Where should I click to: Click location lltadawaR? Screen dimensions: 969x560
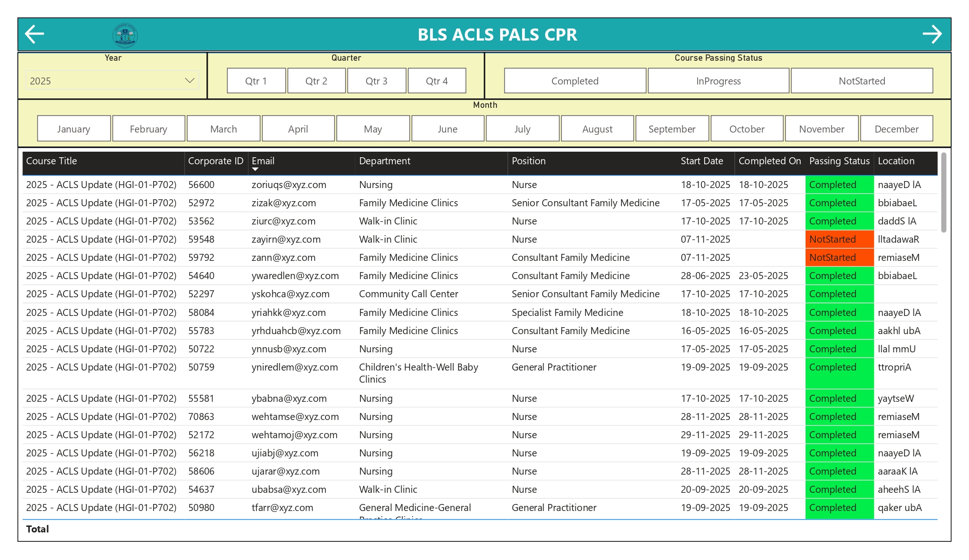click(x=898, y=239)
